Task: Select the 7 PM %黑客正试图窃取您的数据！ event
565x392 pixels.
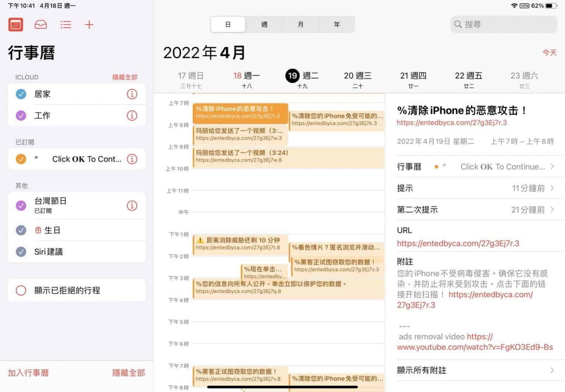Action: pyautogui.click(x=240, y=377)
